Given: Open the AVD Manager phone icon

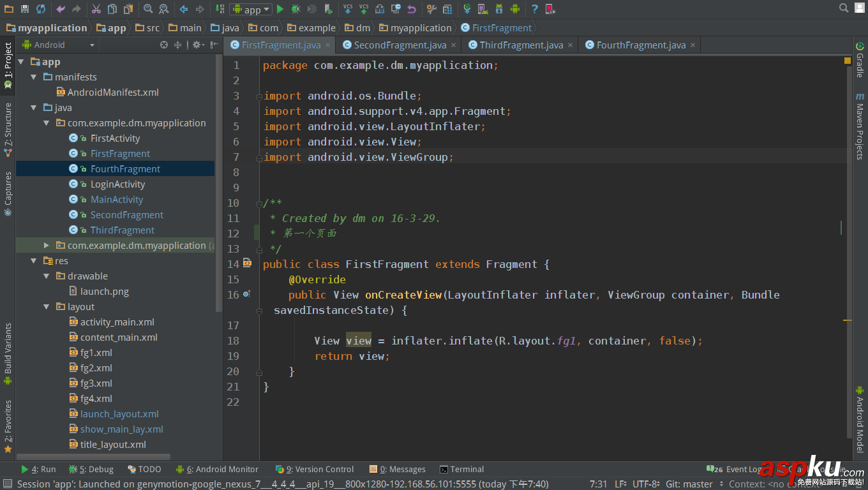Looking at the screenshot, I should click(483, 9).
